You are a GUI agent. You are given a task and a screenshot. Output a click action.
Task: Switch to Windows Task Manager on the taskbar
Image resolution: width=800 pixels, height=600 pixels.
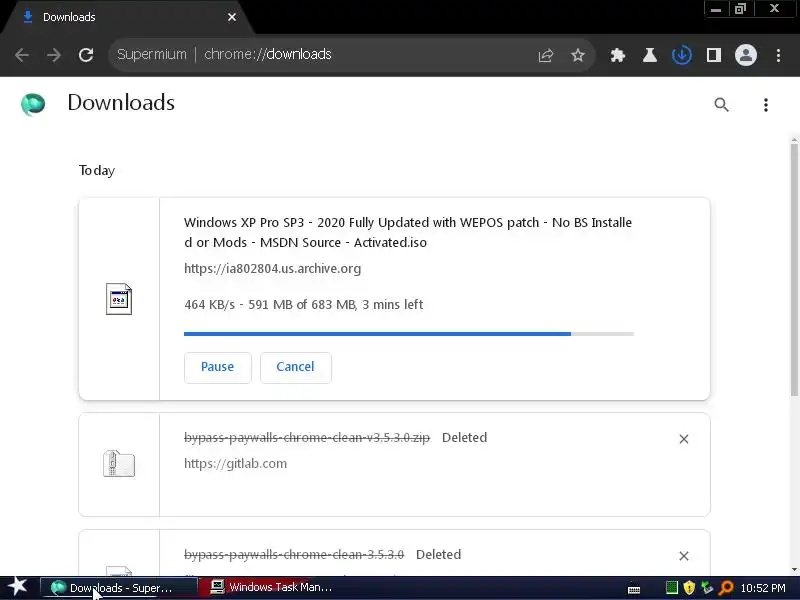coord(277,587)
